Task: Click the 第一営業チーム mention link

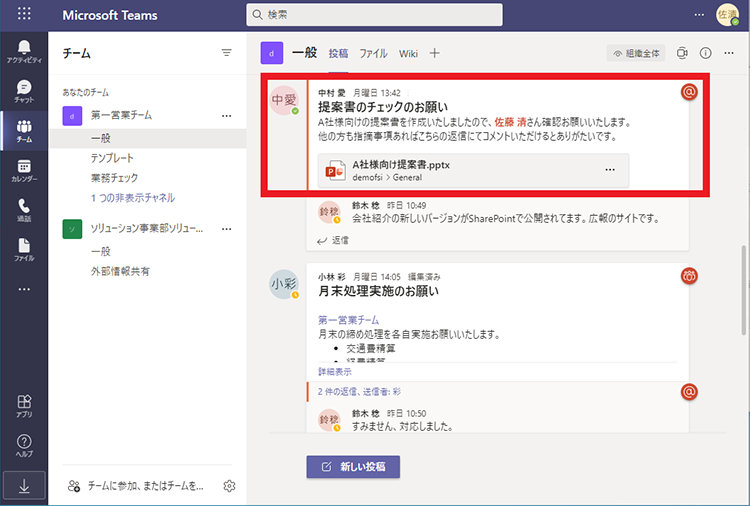Action: (349, 320)
